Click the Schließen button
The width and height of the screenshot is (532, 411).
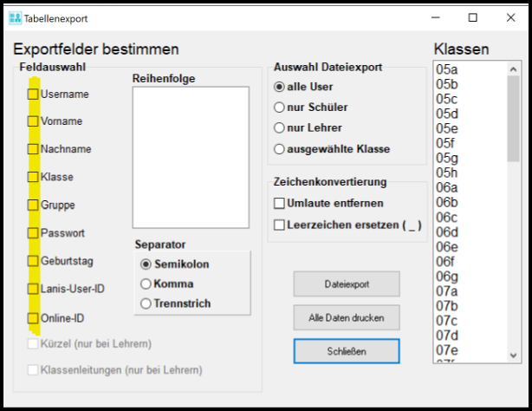coord(346,351)
